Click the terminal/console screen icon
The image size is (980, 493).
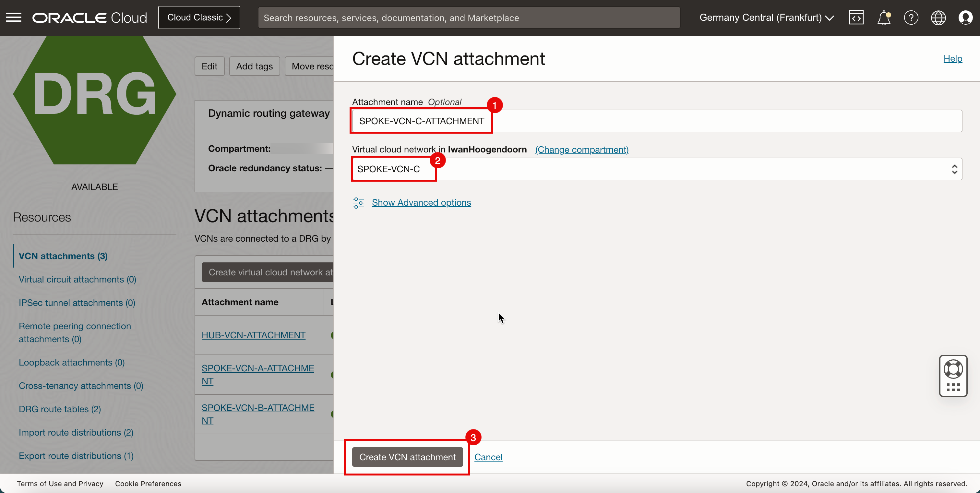coord(856,18)
